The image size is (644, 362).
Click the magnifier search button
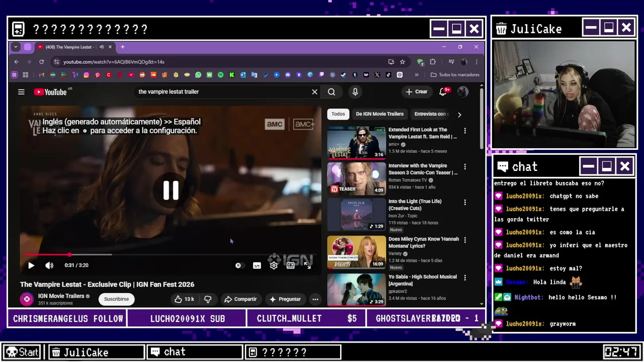(332, 92)
